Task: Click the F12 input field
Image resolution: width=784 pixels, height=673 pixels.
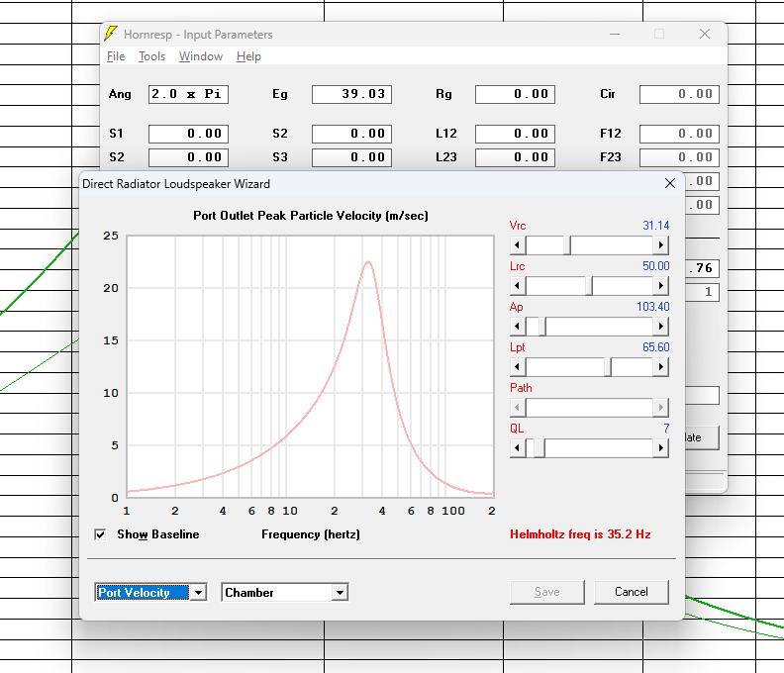Action: [679, 134]
